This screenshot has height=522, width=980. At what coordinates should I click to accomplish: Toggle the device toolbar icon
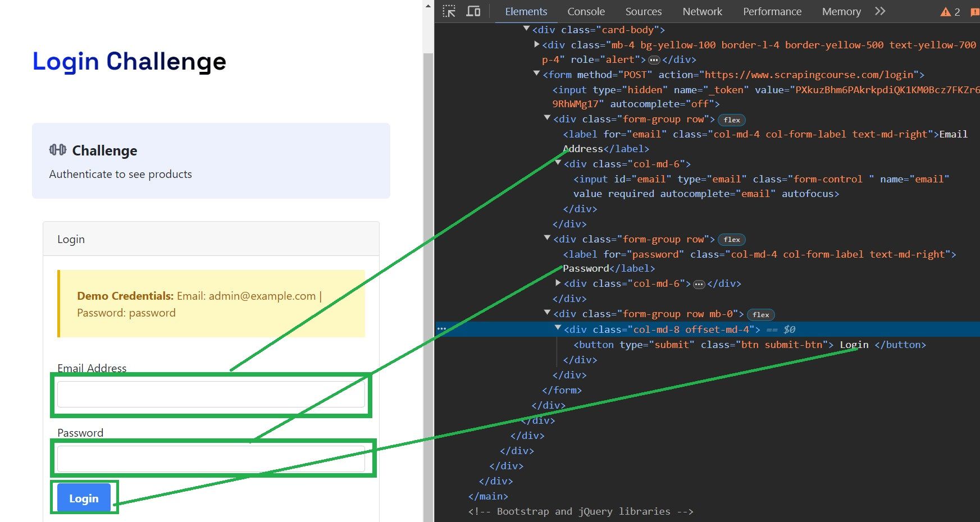(473, 11)
